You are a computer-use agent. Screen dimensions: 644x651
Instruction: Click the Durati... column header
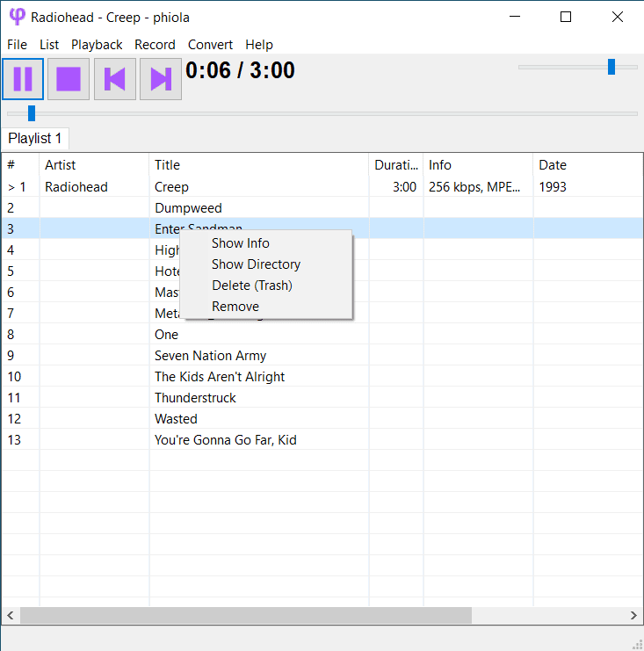[396, 165]
